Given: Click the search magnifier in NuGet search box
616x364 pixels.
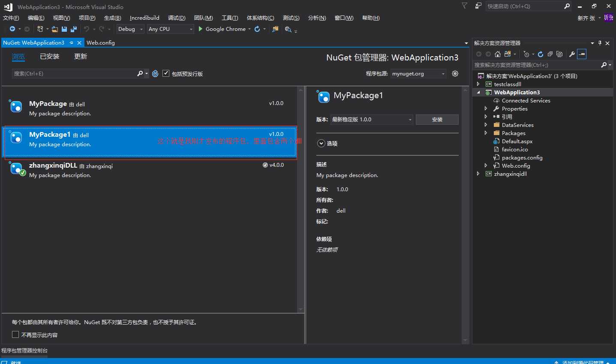Looking at the screenshot, I should [x=140, y=74].
